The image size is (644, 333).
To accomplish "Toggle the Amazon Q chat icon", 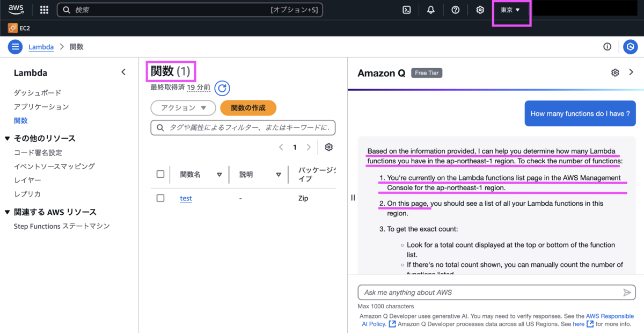I will (631, 47).
